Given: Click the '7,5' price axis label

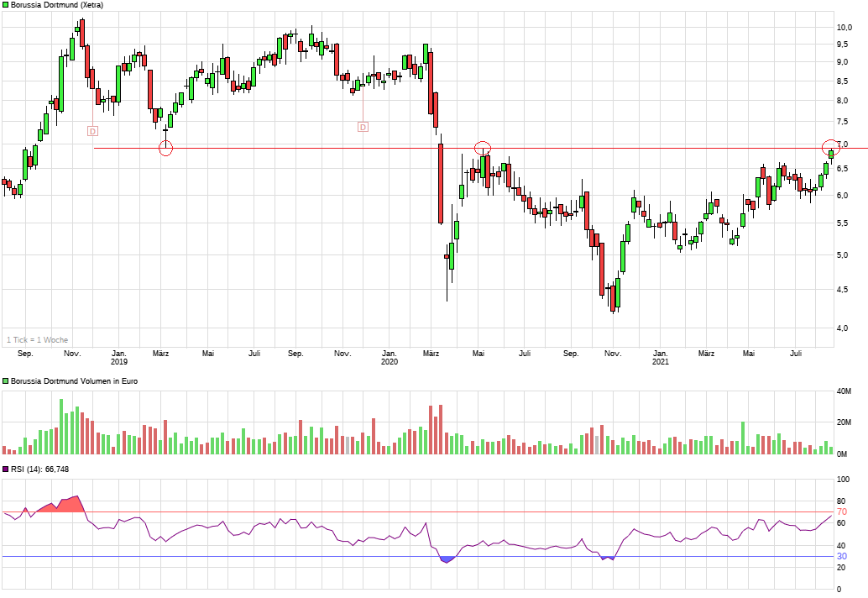Looking at the screenshot, I should pos(842,122).
